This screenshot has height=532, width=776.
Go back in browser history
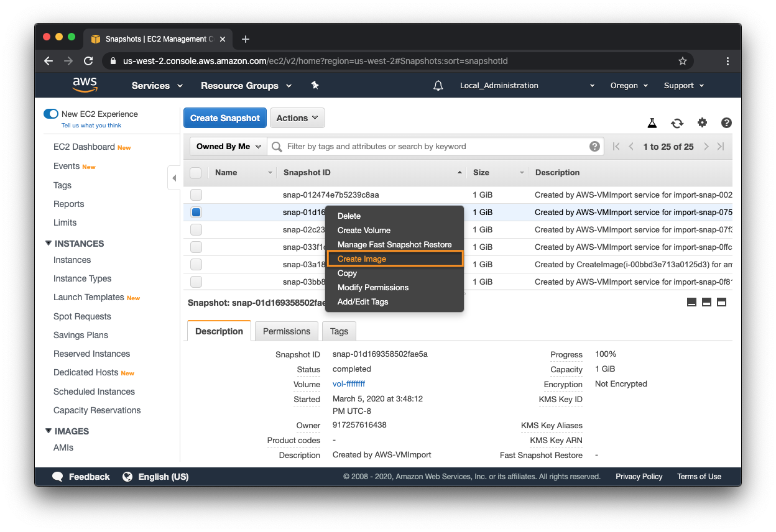coord(48,61)
